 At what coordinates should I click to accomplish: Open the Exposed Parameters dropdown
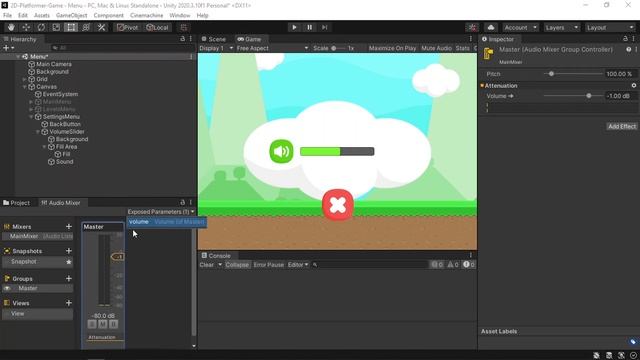click(x=161, y=212)
